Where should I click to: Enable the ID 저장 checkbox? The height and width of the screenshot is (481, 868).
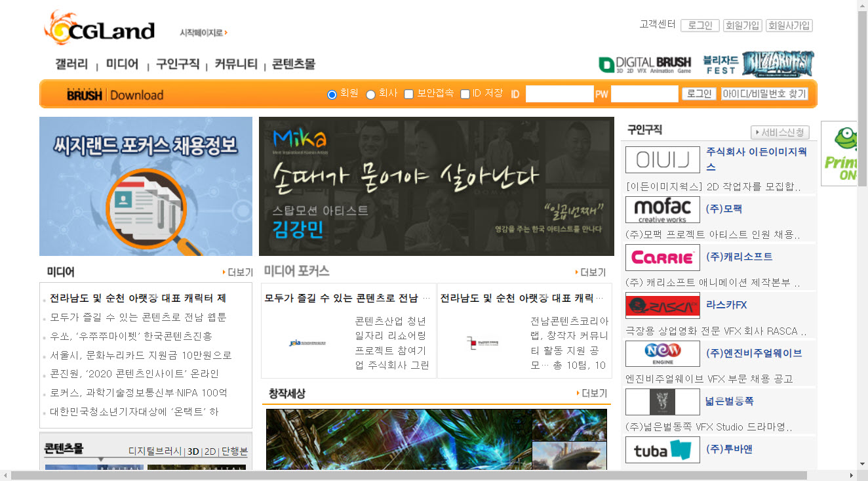click(x=465, y=94)
